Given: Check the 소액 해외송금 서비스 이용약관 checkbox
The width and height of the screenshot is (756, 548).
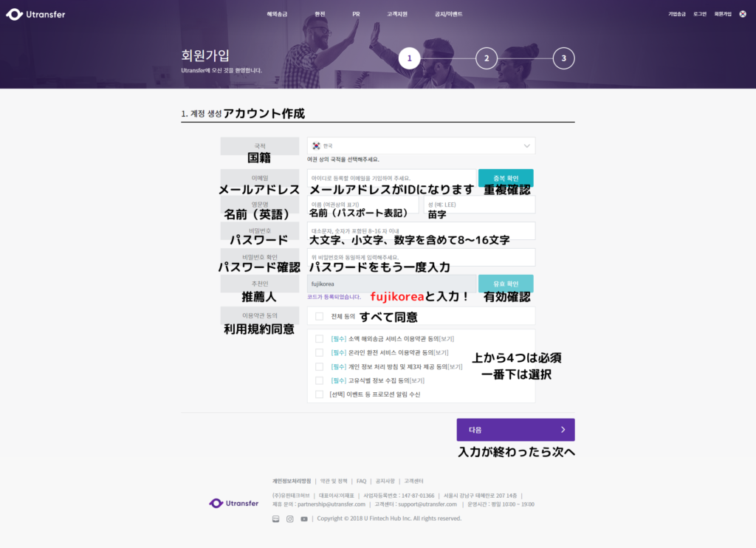Looking at the screenshot, I should click(319, 339).
